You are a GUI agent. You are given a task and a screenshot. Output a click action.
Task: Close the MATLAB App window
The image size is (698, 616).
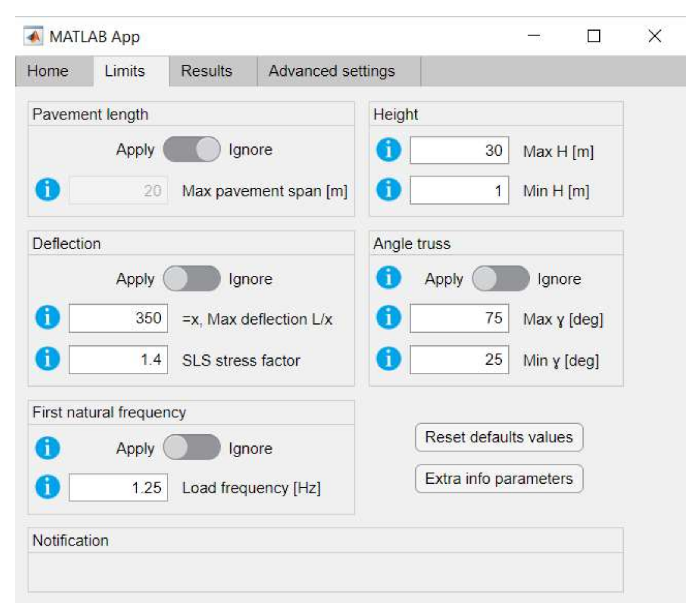655,36
